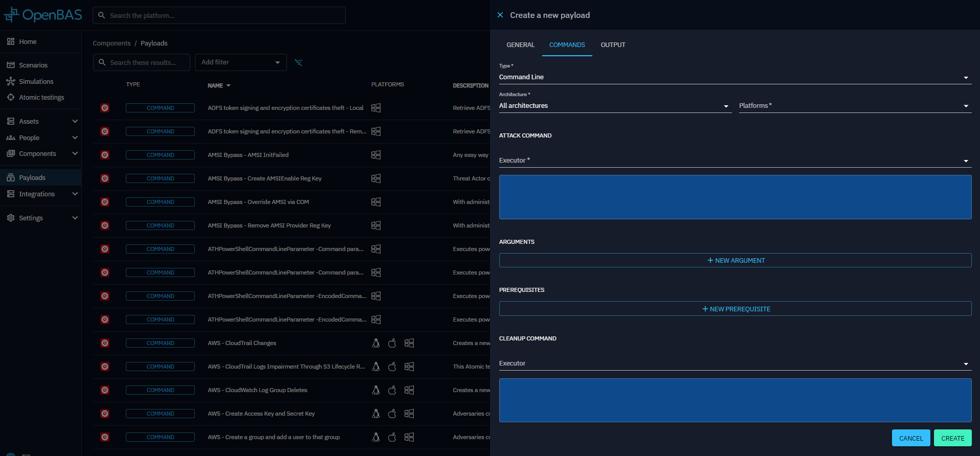This screenshot has height=456, width=980.
Task: Open the Platforms dropdown
Action: pos(855,106)
